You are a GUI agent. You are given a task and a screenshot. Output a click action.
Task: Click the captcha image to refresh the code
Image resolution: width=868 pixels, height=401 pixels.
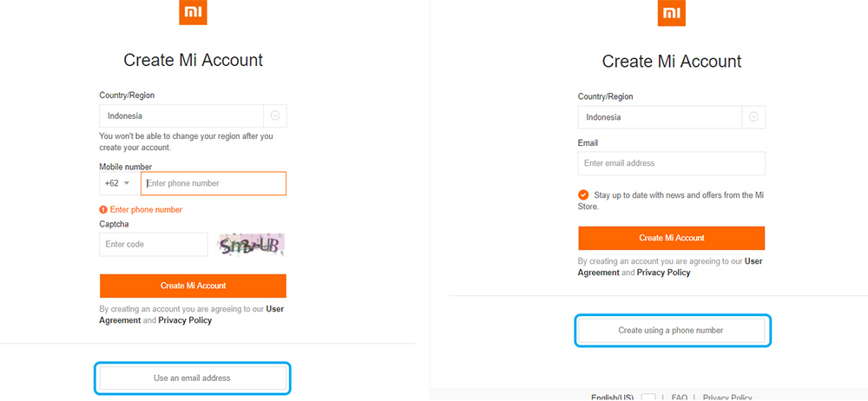tap(252, 245)
